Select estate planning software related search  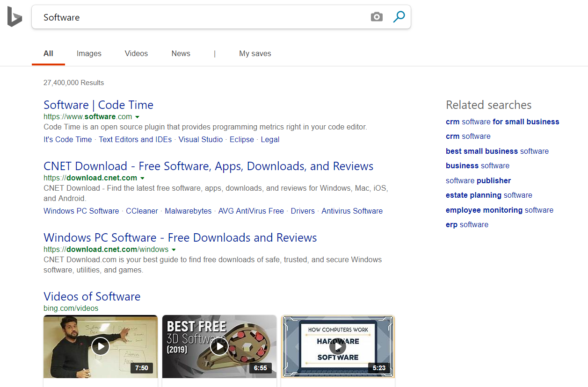[x=489, y=195]
